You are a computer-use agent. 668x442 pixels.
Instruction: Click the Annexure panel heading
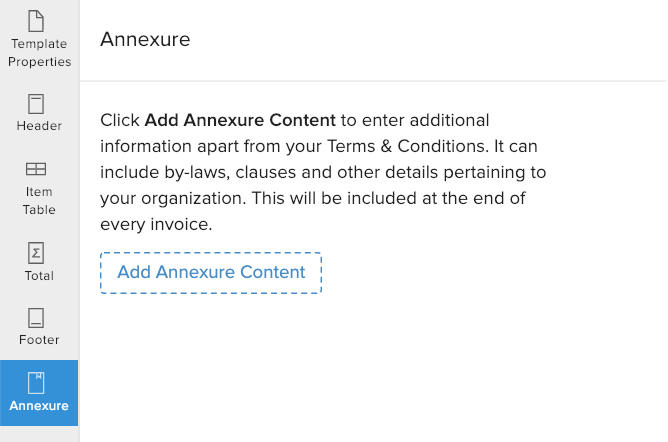(145, 40)
